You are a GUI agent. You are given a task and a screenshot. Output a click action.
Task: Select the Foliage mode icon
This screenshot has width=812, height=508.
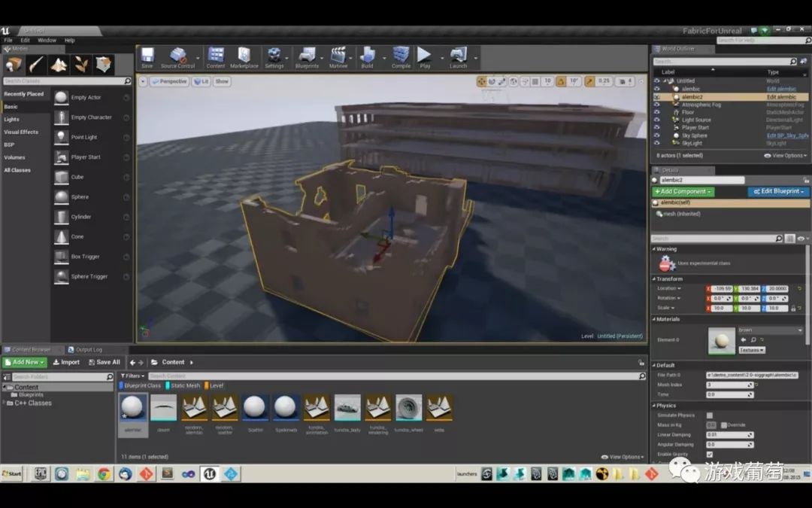[81, 64]
